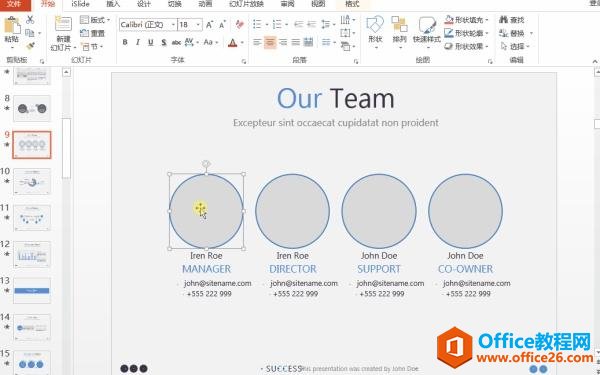Click the Copy icon
600x375 pixels.
30,33
